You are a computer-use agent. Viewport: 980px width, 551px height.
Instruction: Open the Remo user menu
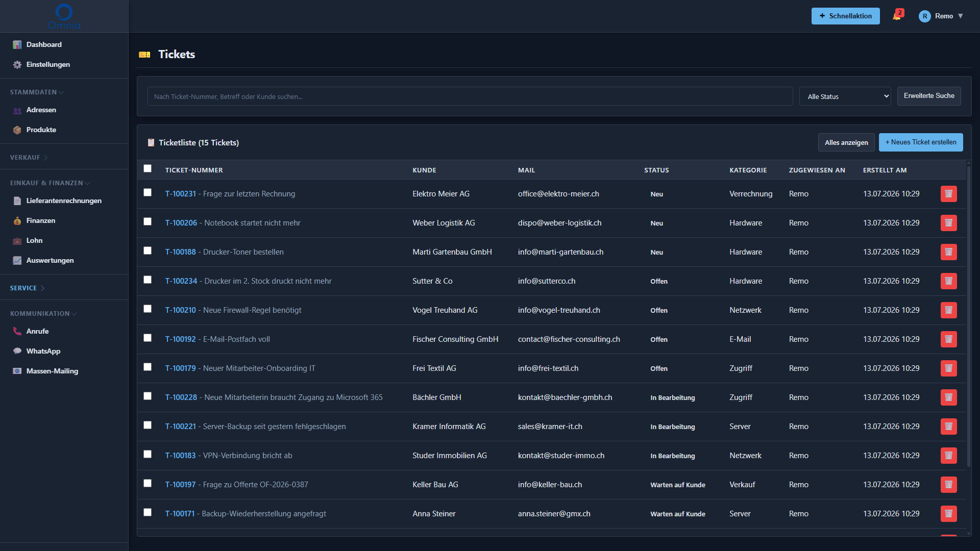pyautogui.click(x=941, y=16)
